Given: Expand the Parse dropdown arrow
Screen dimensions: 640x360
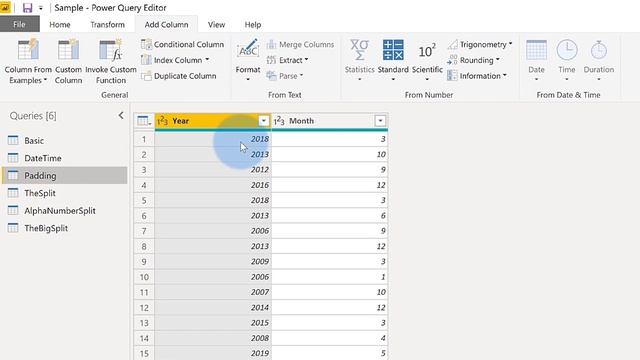Looking at the screenshot, I should click(x=301, y=76).
